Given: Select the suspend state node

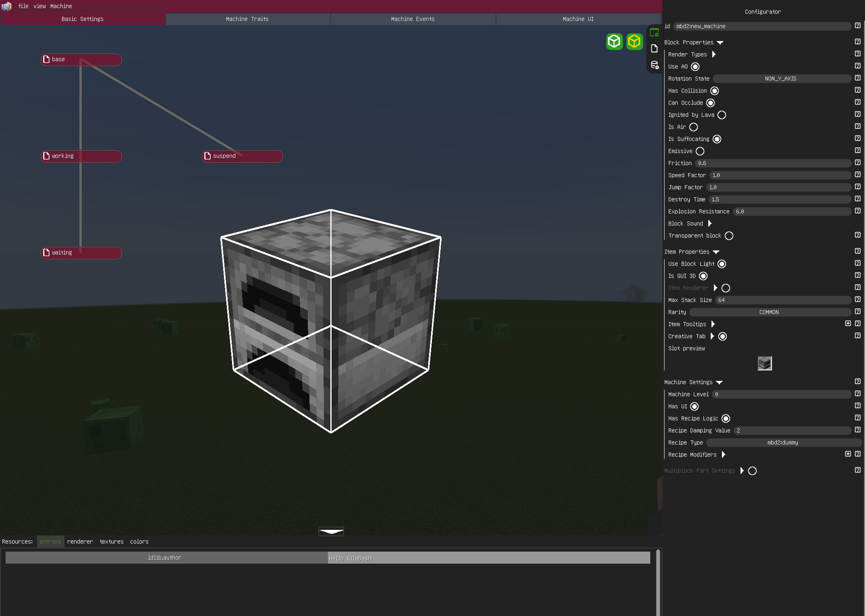Looking at the screenshot, I should coord(242,156).
